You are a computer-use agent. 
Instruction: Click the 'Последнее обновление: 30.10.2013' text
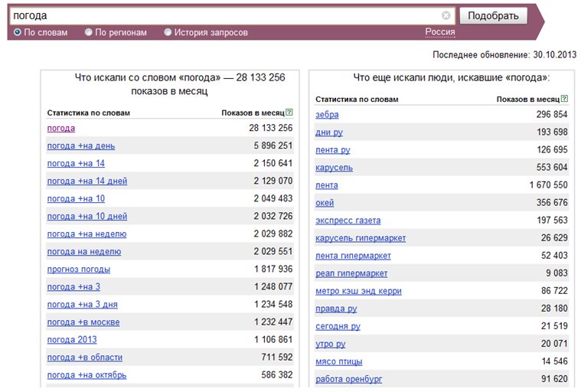click(504, 55)
